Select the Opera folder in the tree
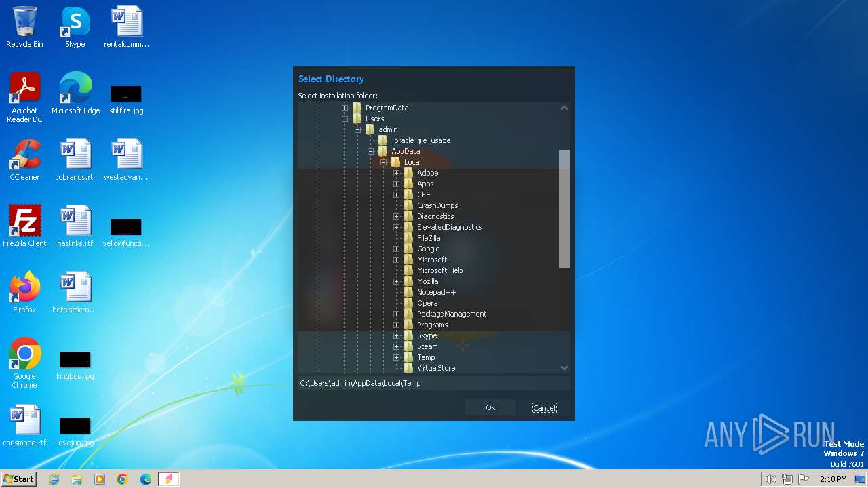The height and width of the screenshot is (488, 868). (427, 303)
